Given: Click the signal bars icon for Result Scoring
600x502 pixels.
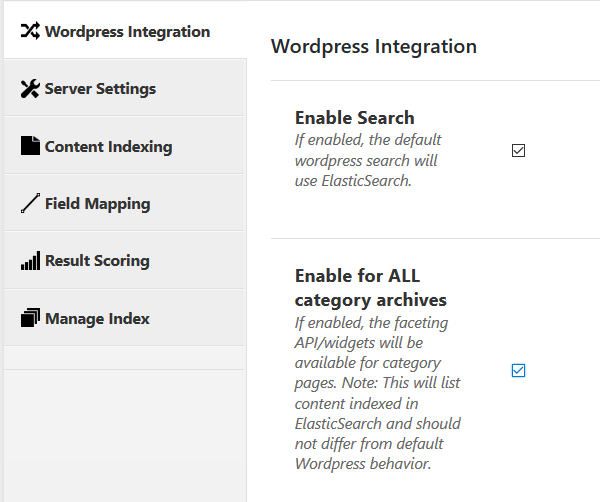Looking at the screenshot, I should 30,261.
